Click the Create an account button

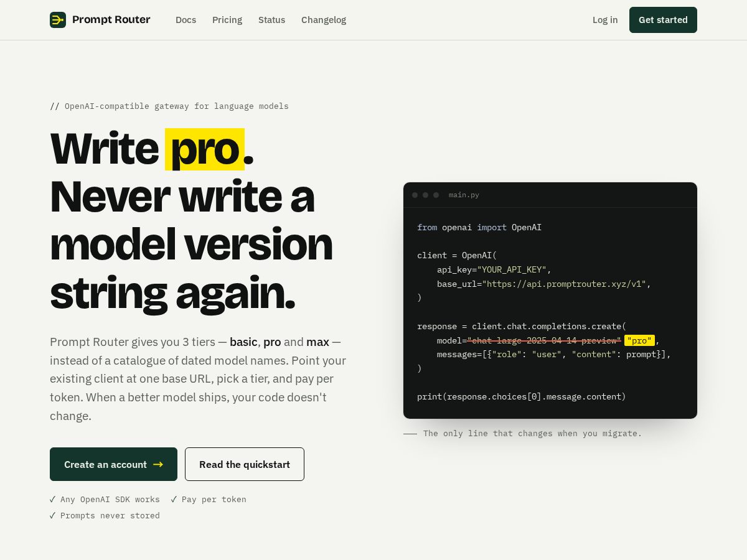tap(113, 464)
